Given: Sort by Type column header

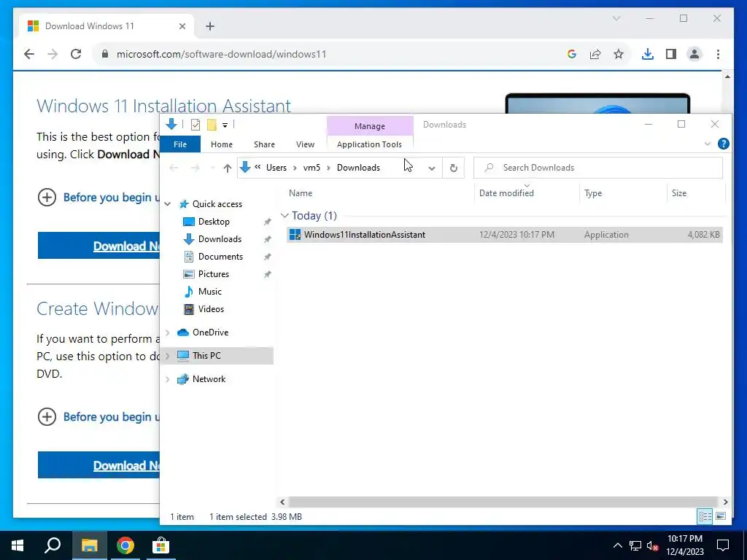Looking at the screenshot, I should click(x=623, y=193).
